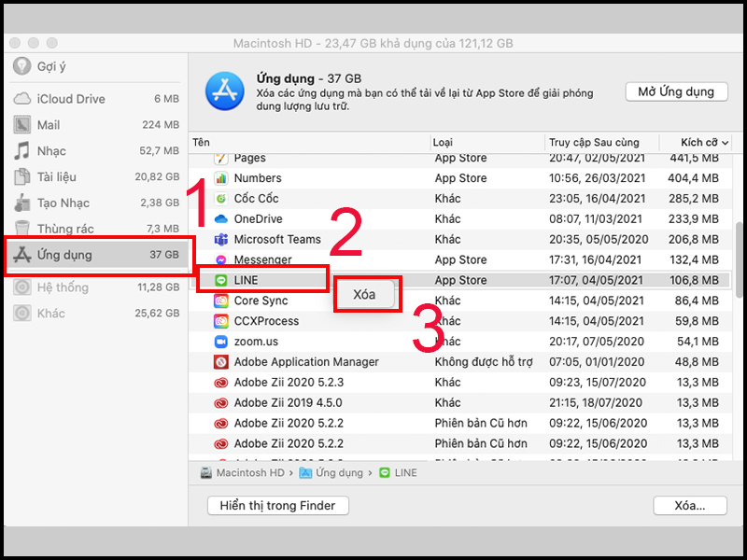The height and width of the screenshot is (560, 747).
Task: Click the app list vertical scrollbar
Action: coord(739,260)
